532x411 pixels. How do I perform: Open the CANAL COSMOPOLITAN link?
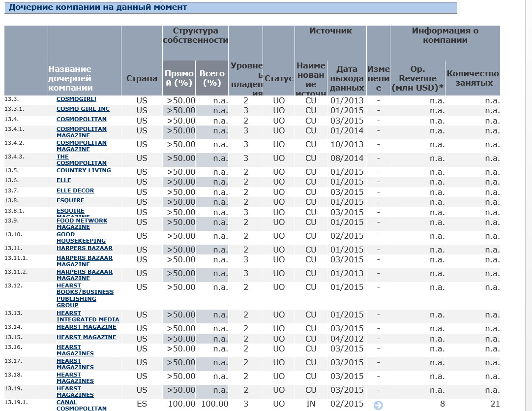pos(82,405)
